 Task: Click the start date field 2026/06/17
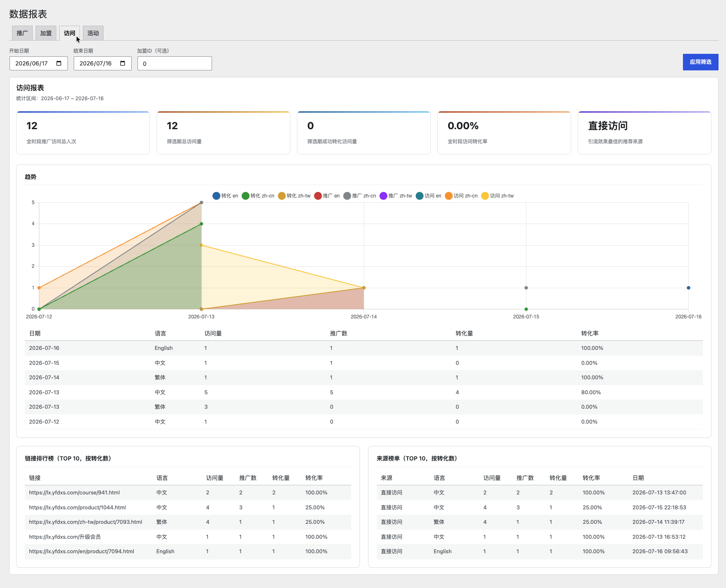(x=39, y=63)
